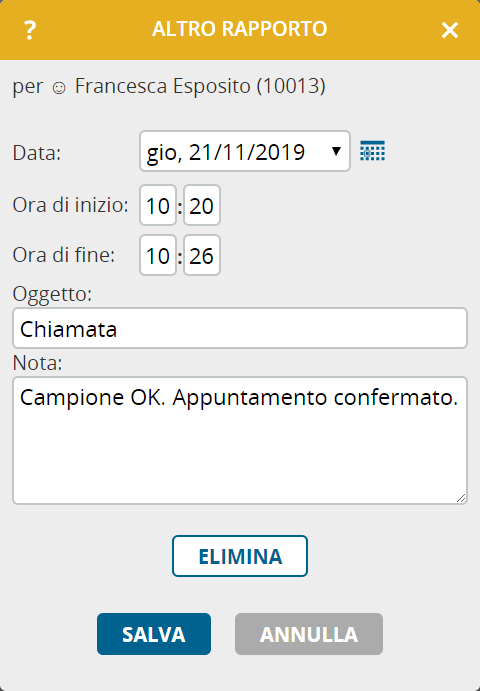
Task: Expand the date dropdown showing gio, 21/11/2019
Action: 245,151
